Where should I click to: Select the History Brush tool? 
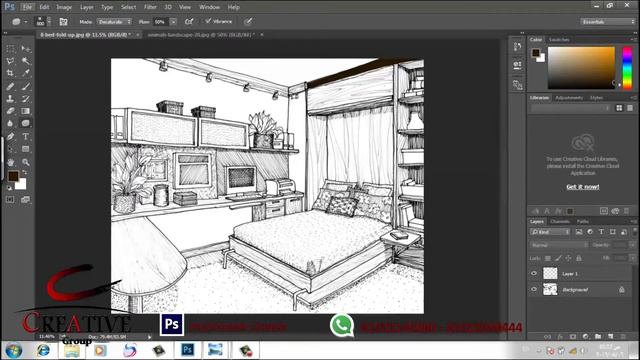[26, 99]
